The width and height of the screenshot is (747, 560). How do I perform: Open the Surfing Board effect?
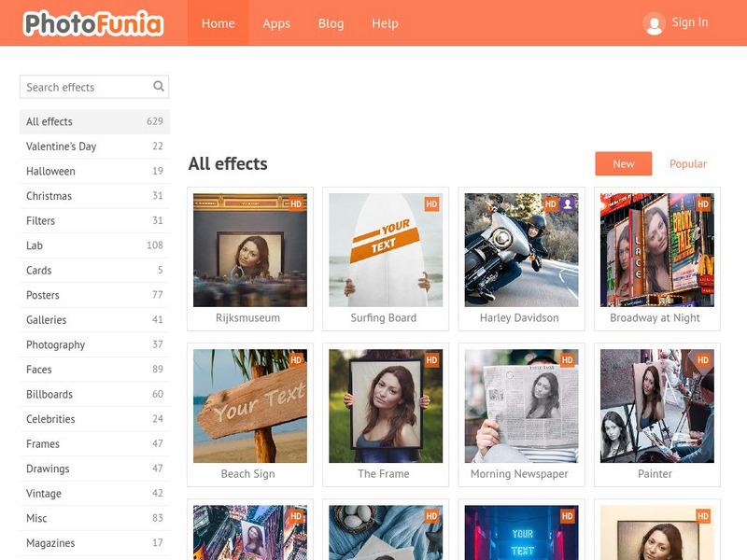click(x=387, y=250)
